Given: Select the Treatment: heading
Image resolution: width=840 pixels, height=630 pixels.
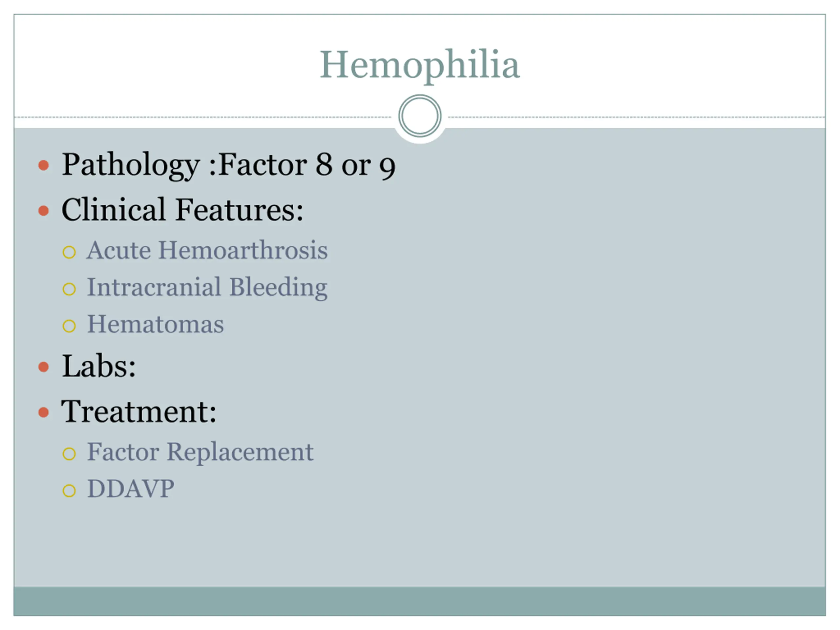Looking at the screenshot, I should 139,411.
